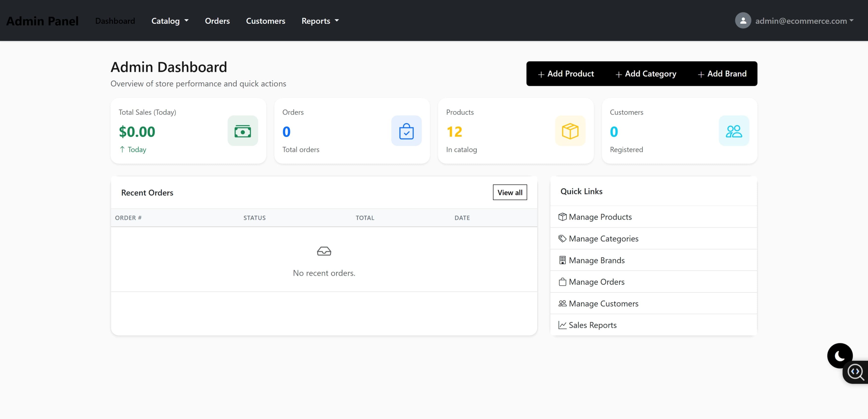This screenshot has height=419, width=868.
Task: Click the $0.00 total sales value
Action: [137, 132]
